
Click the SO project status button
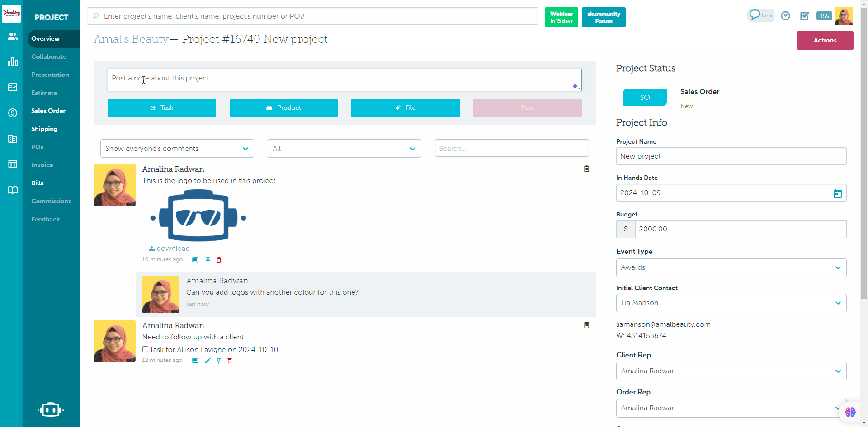click(645, 98)
